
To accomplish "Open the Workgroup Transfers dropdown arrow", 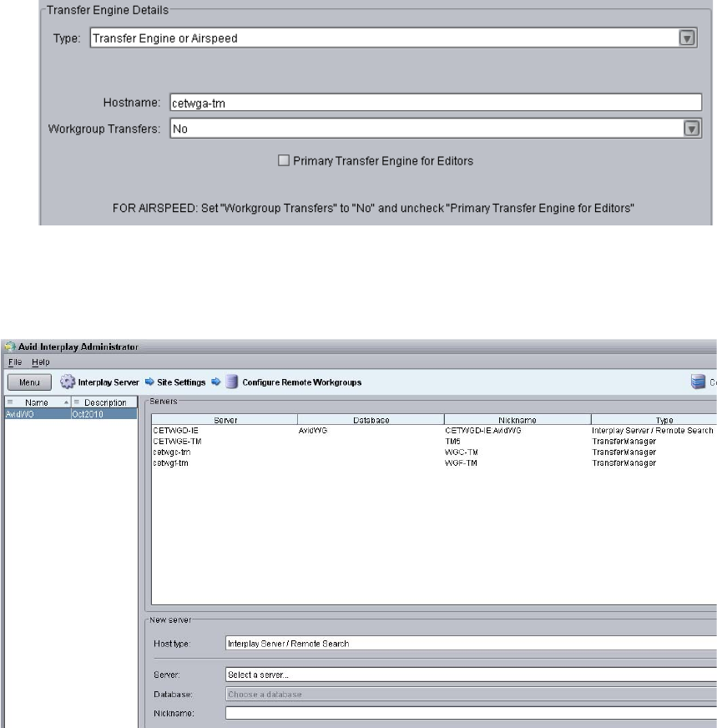I will pyautogui.click(x=691, y=129).
